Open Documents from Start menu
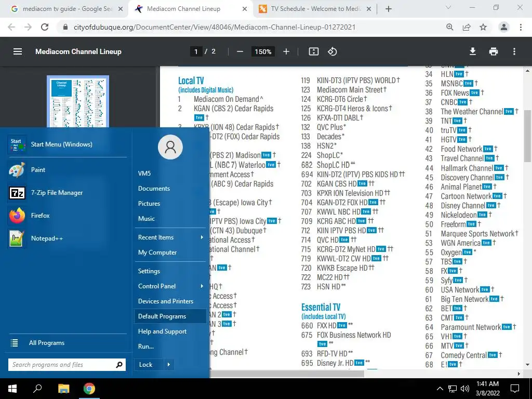 tap(154, 188)
